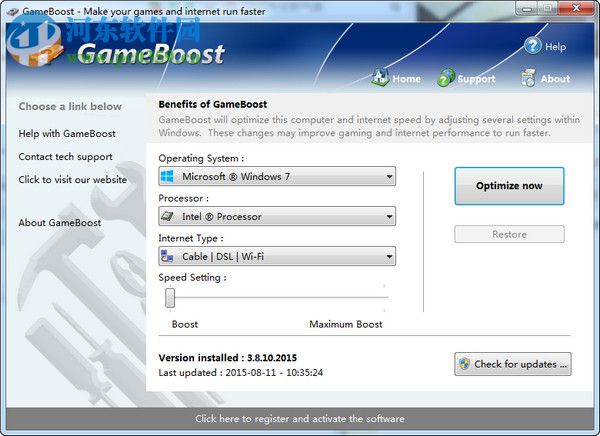This screenshot has height=436, width=600.
Task: Click the network computers icon
Action: point(167,256)
